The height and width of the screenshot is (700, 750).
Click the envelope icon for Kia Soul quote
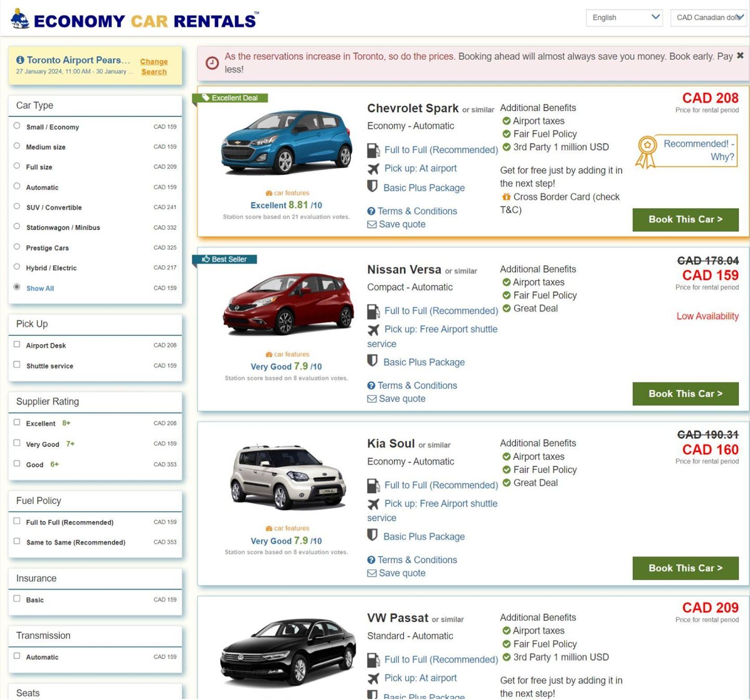coord(372,573)
